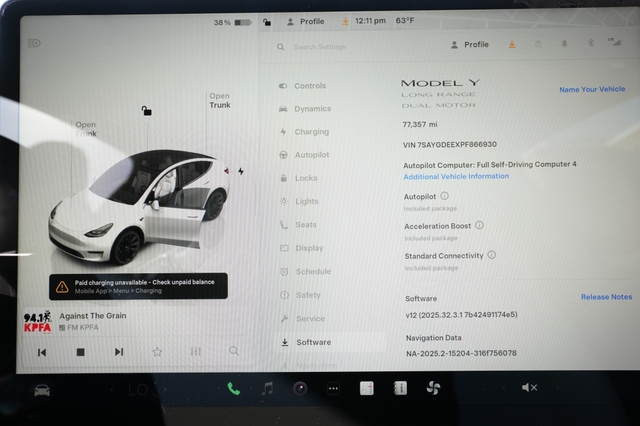
Task: Open the phone app in the bottom dock
Action: 233,388
